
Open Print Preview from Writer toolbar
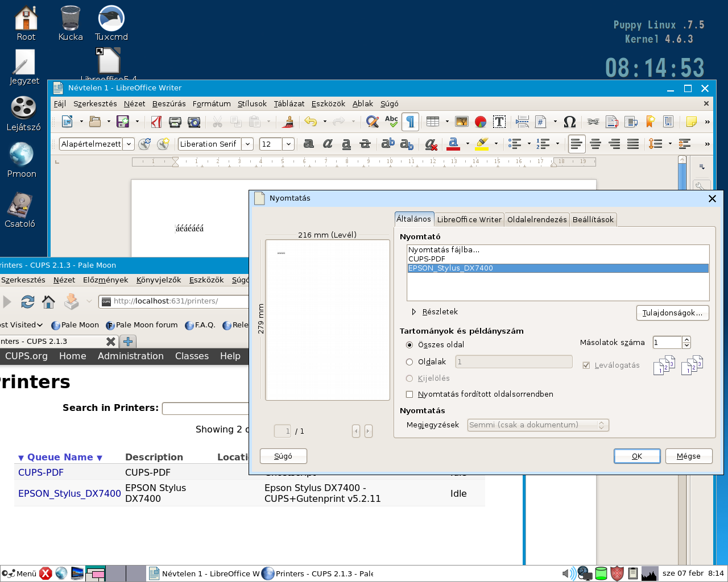pyautogui.click(x=194, y=122)
